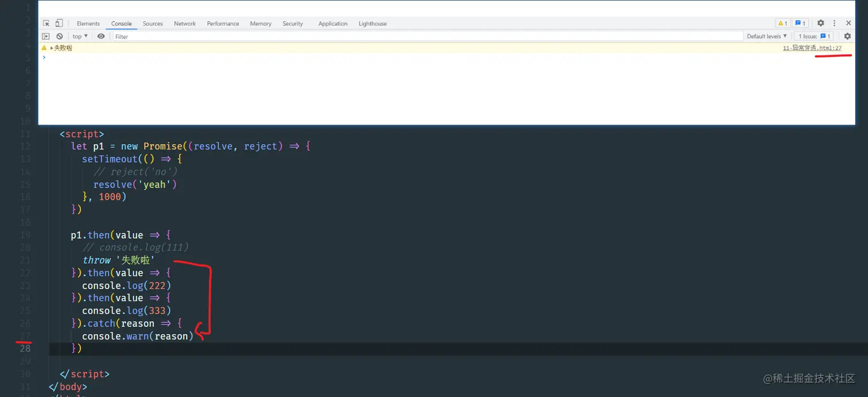The image size is (868, 397).
Task: Select the console.log(222) statement
Action: 127,286
